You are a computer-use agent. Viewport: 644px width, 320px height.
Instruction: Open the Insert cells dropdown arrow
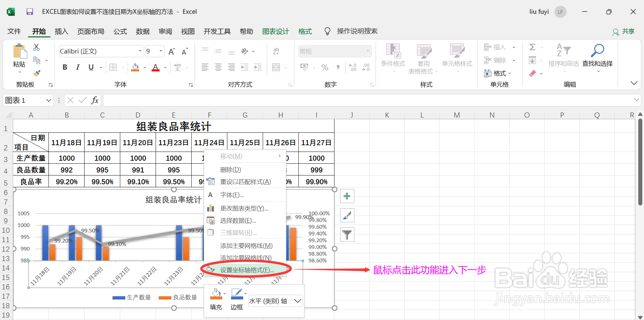click(514, 47)
